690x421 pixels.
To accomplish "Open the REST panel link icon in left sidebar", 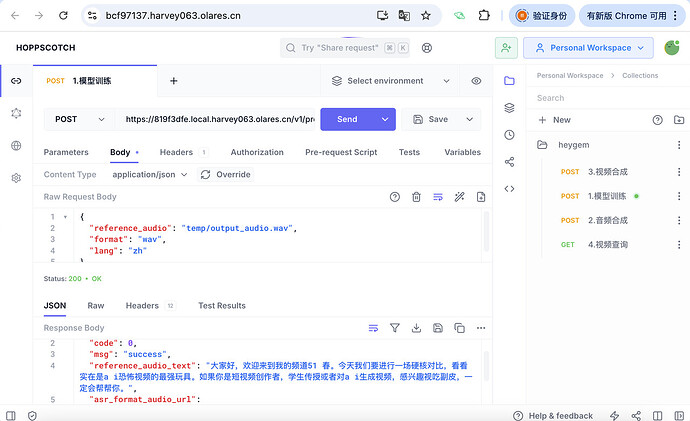I will 16,81.
